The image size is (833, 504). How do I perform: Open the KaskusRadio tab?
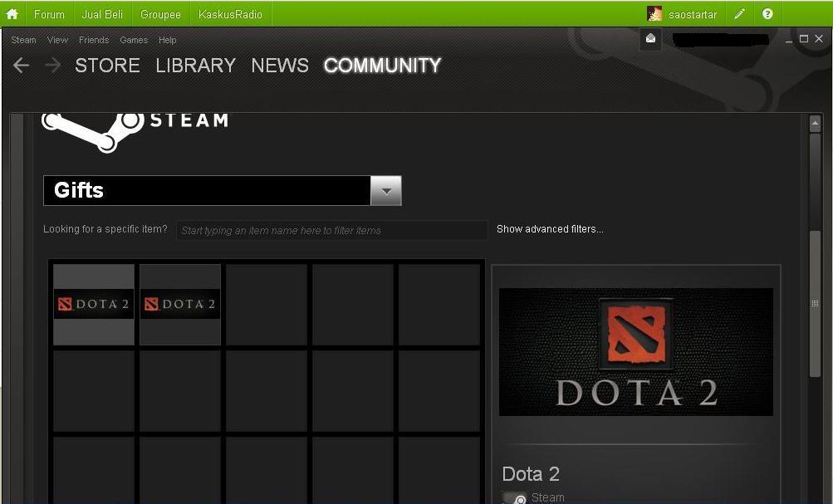(230, 14)
